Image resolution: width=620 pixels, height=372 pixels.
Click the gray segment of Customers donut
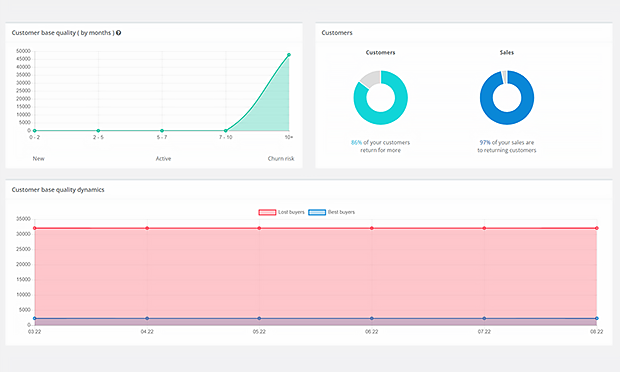click(x=372, y=78)
